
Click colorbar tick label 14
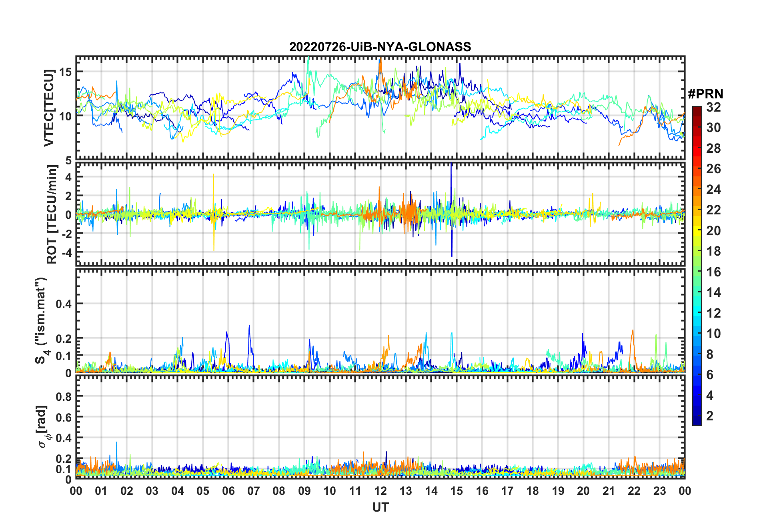(714, 292)
